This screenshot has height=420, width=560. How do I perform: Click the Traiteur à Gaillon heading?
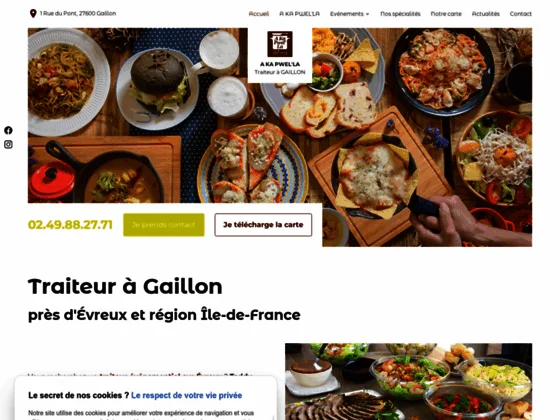125,286
